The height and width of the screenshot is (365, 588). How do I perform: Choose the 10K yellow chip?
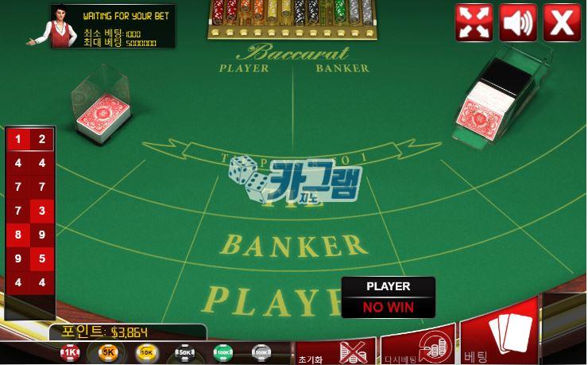pyautogui.click(x=147, y=352)
